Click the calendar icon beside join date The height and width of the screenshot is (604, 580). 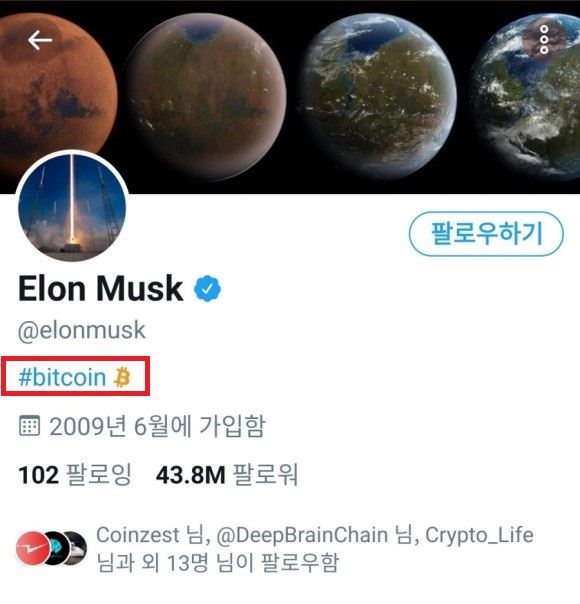(x=29, y=426)
